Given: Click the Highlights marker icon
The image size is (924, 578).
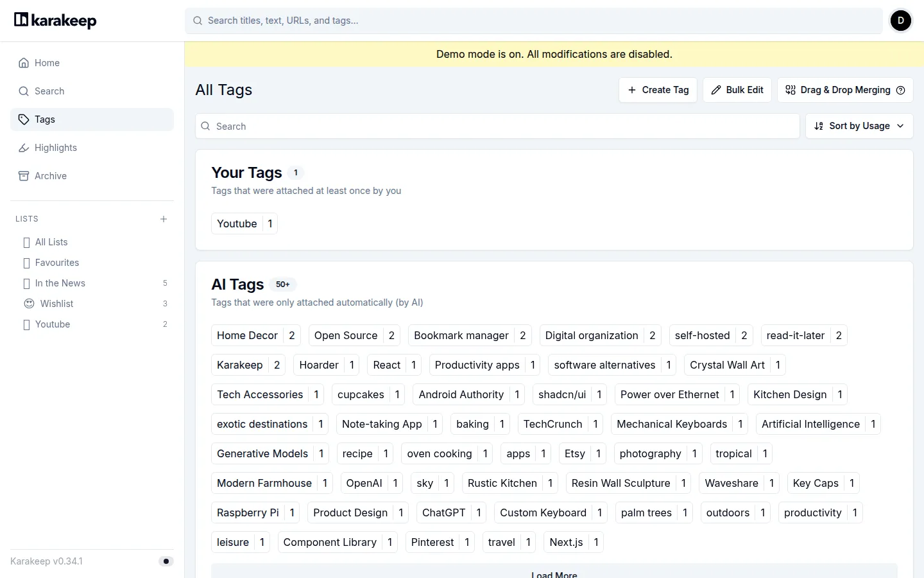Looking at the screenshot, I should pyautogui.click(x=24, y=148).
